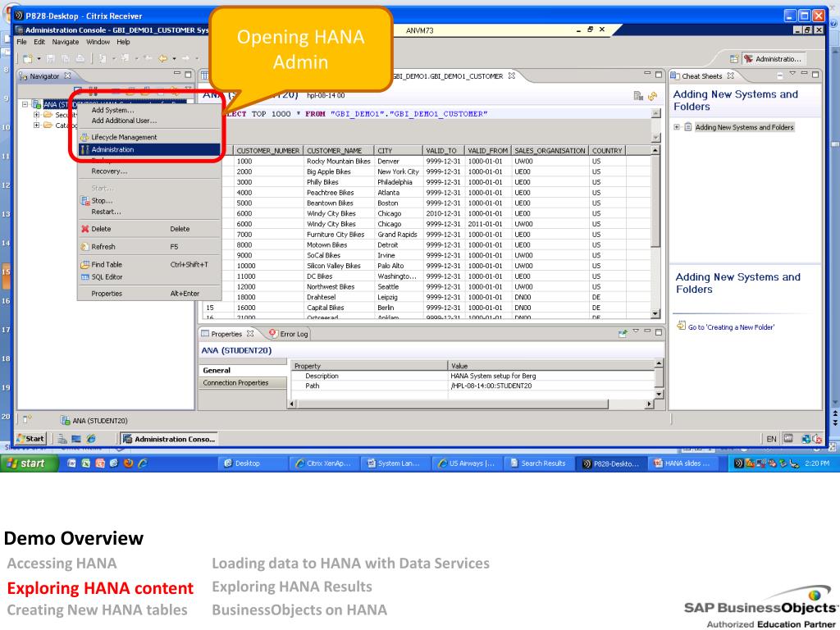The width and height of the screenshot is (840, 630).
Task: Click the Cheat Sheets tab
Action: (702, 76)
